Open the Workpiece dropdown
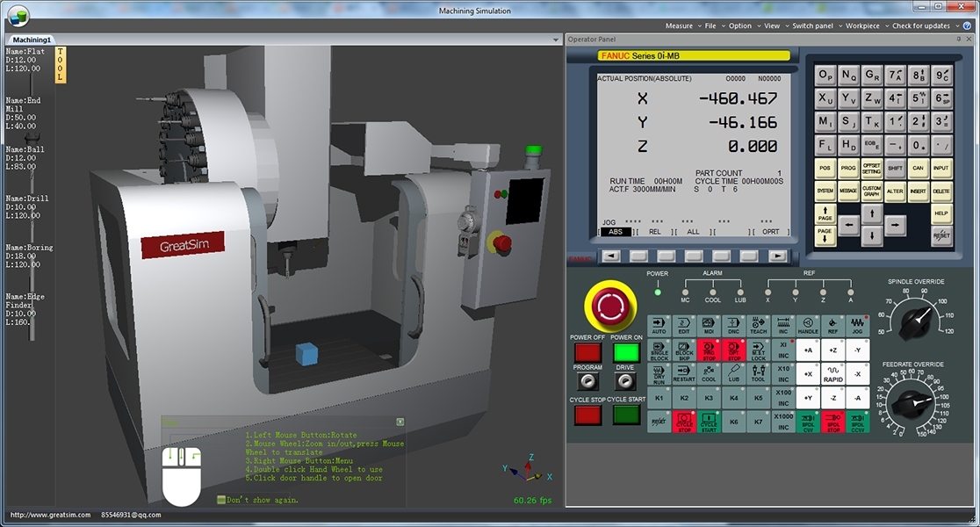Viewport: 980px width, 527px height. tap(861, 25)
